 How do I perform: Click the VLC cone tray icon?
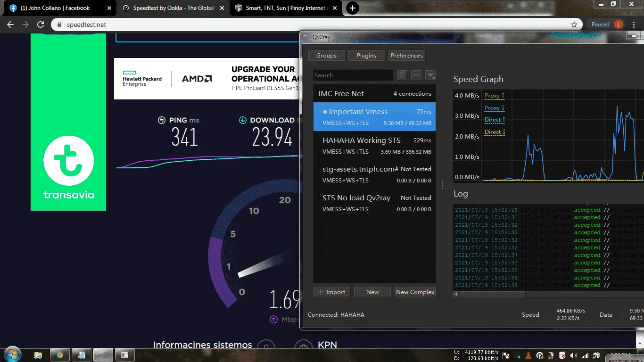click(x=528, y=355)
